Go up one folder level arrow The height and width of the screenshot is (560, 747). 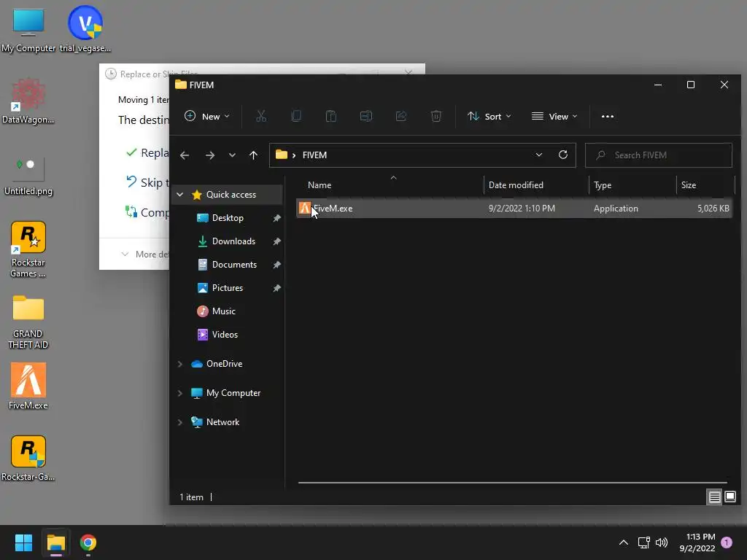click(253, 155)
